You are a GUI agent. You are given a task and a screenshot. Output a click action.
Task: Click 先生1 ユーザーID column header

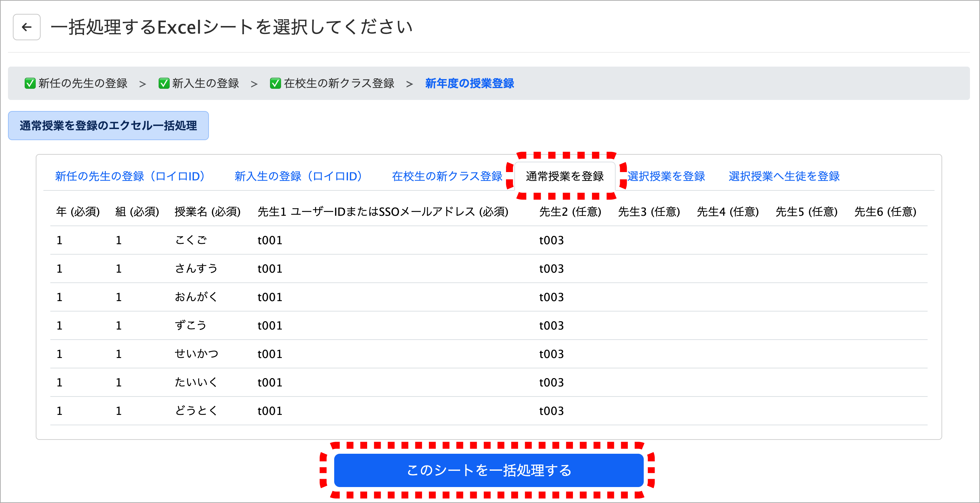point(382,211)
